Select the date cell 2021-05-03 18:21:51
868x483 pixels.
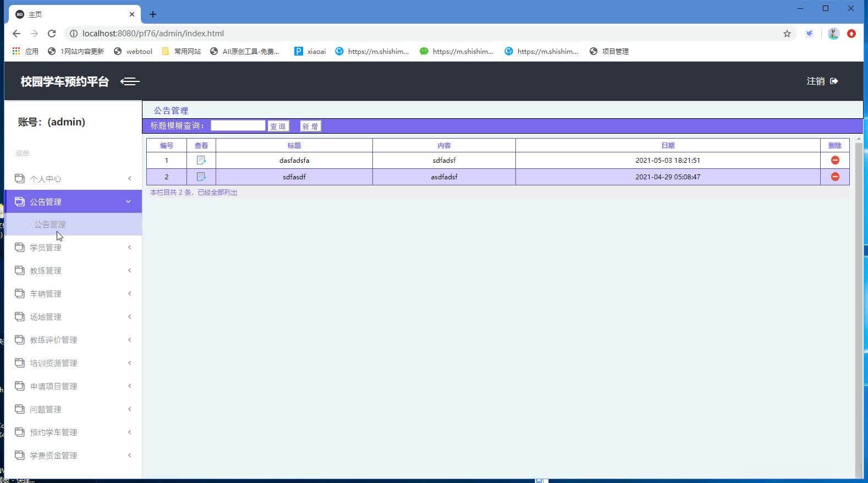pos(668,161)
